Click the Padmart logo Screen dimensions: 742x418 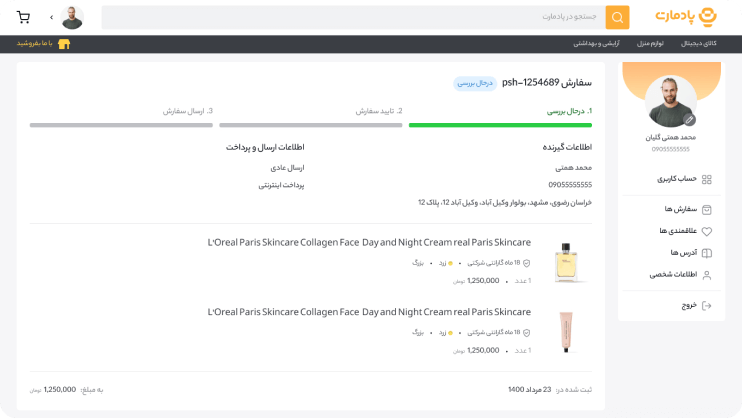pos(686,17)
